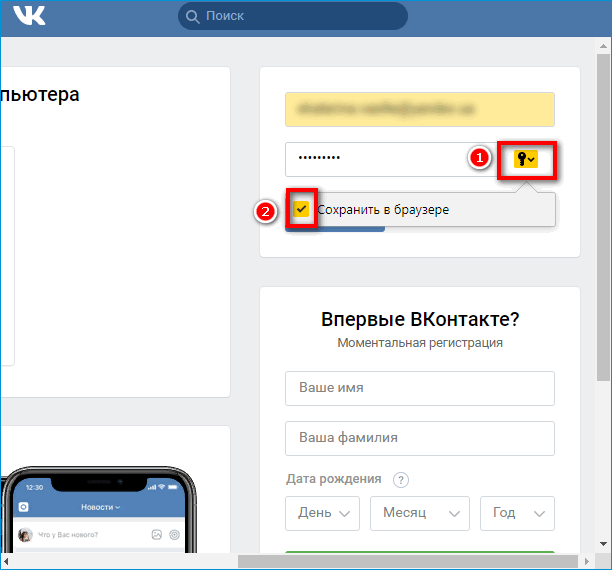The image size is (612, 570).
Task: Click vertical scrollbar up arrow
Action: click(x=603, y=46)
